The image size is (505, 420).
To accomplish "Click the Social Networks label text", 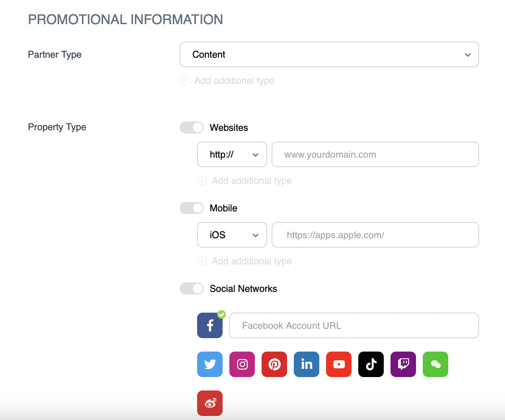I will 243,288.
